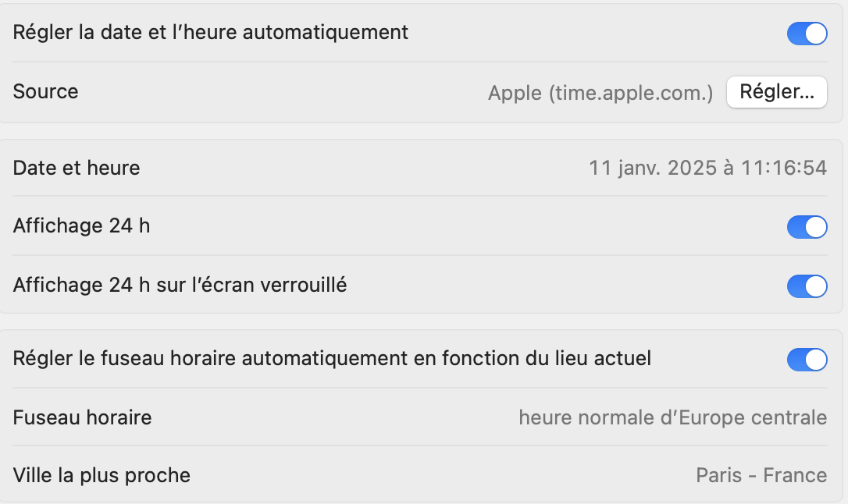The height and width of the screenshot is (504, 848).
Task: Click the heure normale d'Europe centrale value
Action: tap(672, 418)
